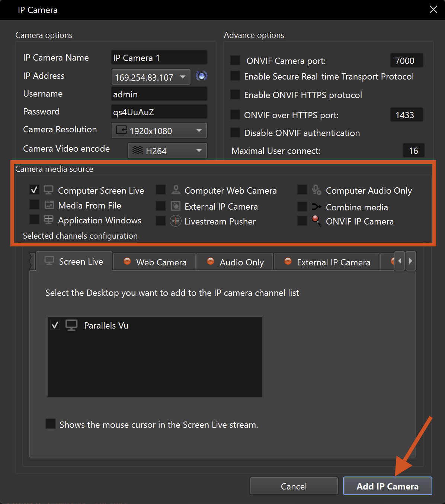Click the Add IP Camera button

[387, 486]
